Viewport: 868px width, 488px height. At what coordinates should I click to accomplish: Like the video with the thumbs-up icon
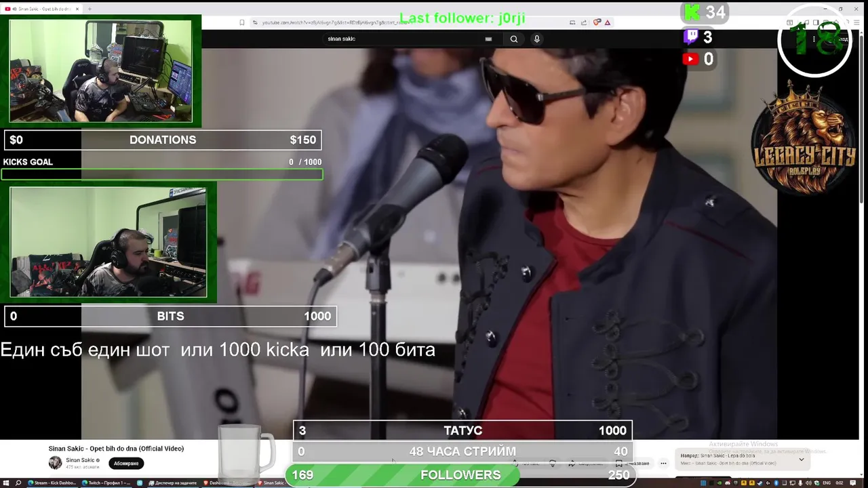(x=515, y=464)
